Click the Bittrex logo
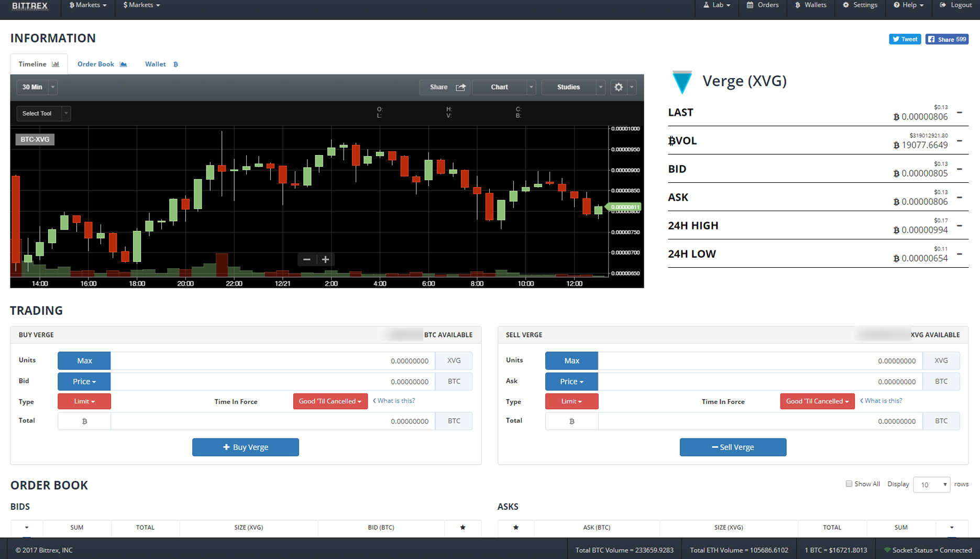Image resolution: width=980 pixels, height=559 pixels. 30,6
